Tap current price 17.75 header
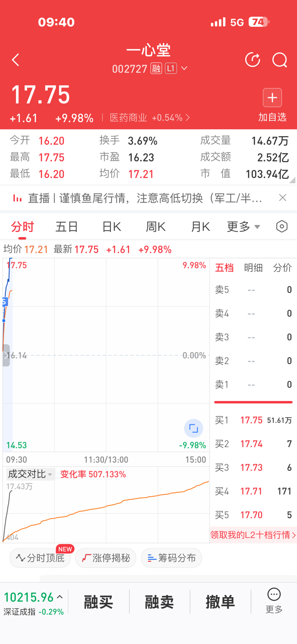This screenshot has width=297, height=644. coord(41,95)
